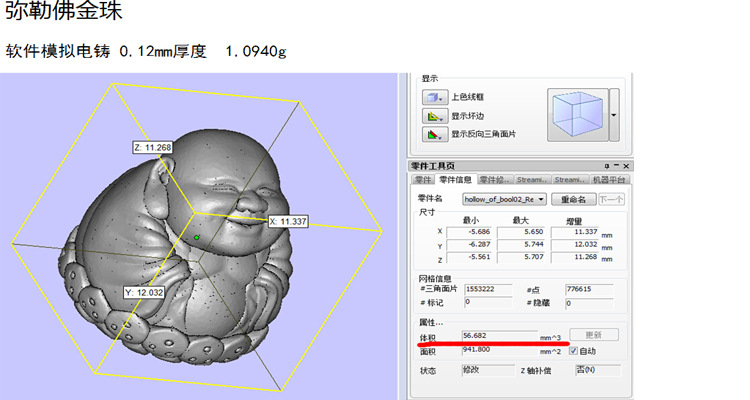The image size is (750, 400).
Task: Click the shaded wireframe (上色线框) icon
Action: [x=433, y=97]
